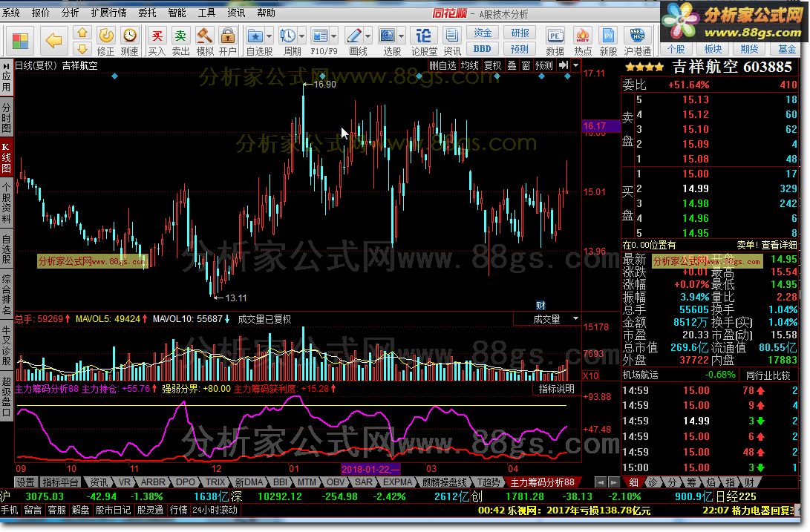The width and height of the screenshot is (810, 532).
Task: Open the 分析 menu
Action: pyautogui.click(x=70, y=13)
